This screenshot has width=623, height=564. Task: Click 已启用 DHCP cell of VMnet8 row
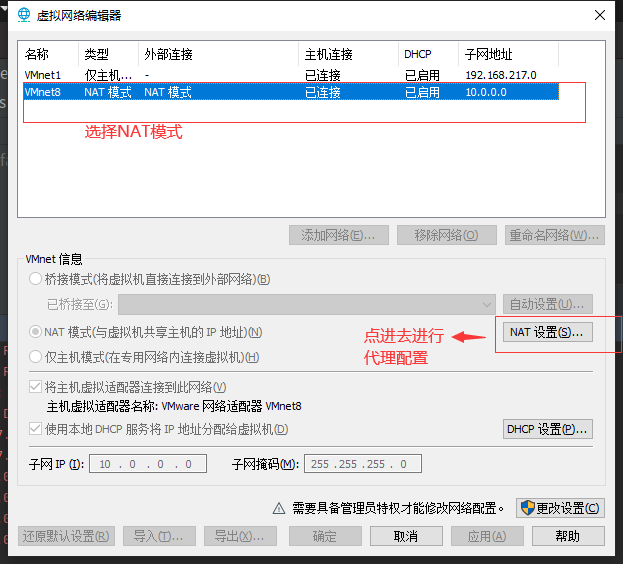coord(422,92)
